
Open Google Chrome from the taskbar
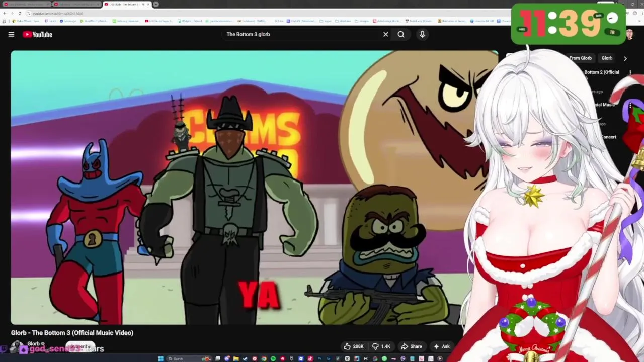pos(264,358)
